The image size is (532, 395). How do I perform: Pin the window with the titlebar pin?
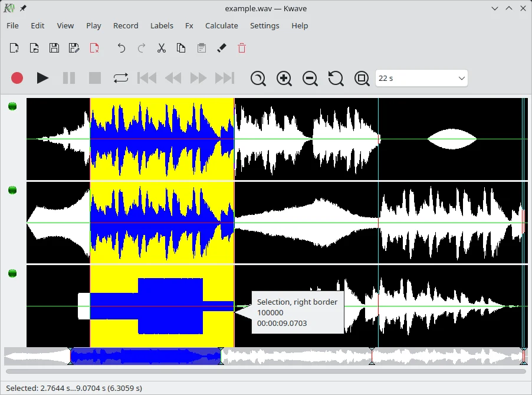23,8
